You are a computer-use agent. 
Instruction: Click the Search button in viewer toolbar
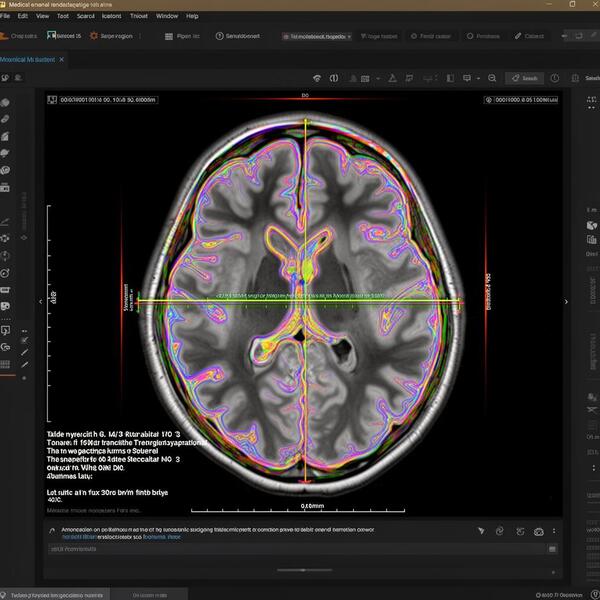point(525,78)
